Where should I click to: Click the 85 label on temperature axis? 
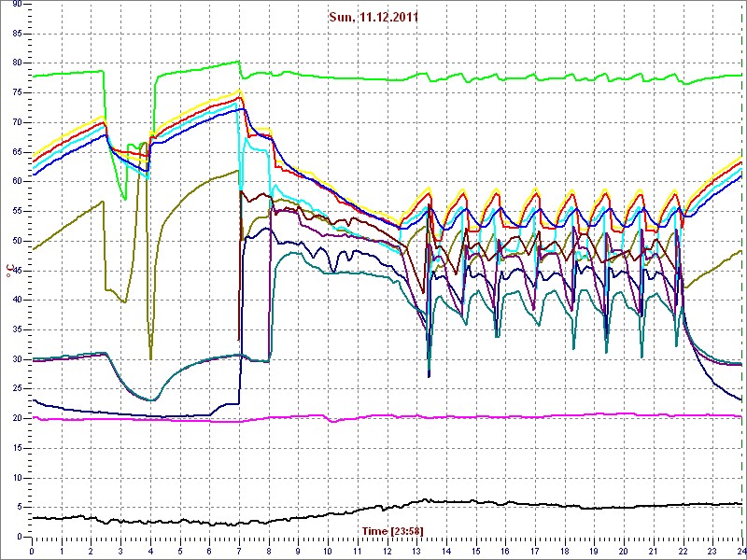point(16,34)
